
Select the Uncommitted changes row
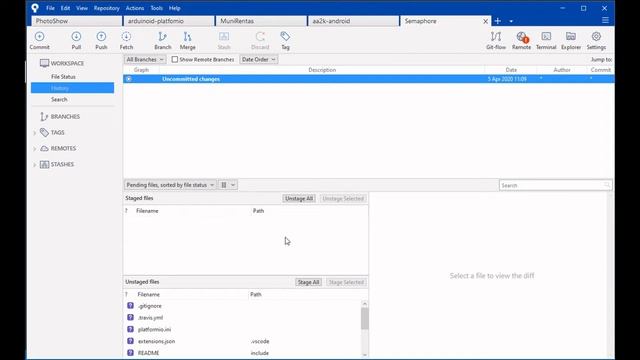point(369,79)
